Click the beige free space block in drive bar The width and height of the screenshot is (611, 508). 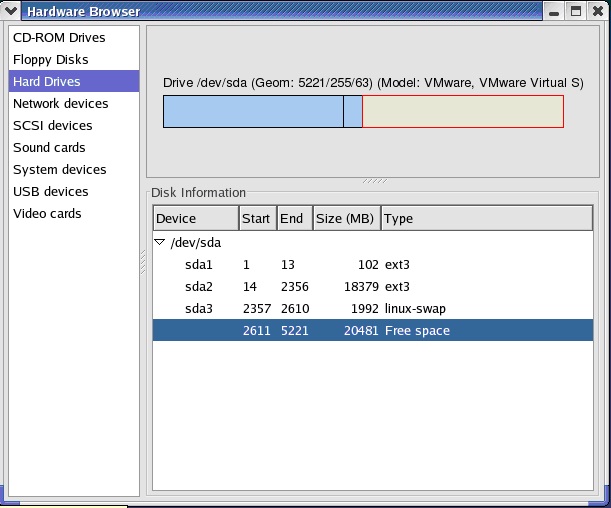pos(462,112)
